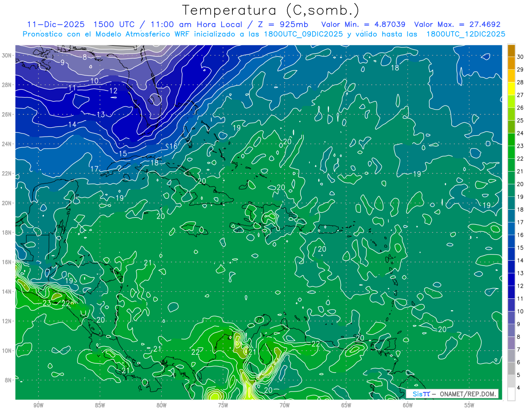532x411 pixels.
Task: Click the "ONAMET/REP.DOM." credit label
Action: [468, 394]
